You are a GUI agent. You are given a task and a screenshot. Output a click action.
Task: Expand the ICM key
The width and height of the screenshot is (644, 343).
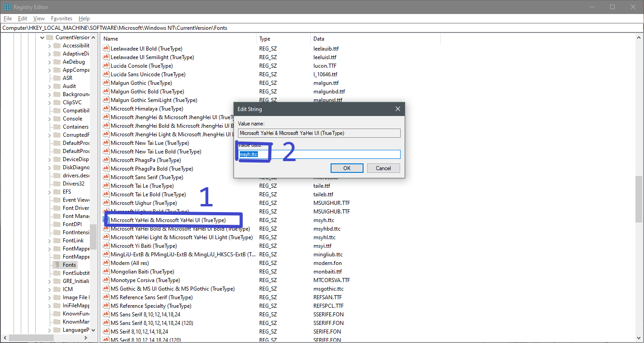(50, 289)
